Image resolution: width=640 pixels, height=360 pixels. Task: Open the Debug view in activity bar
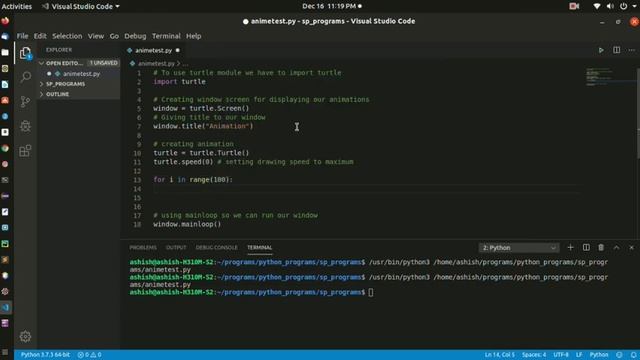[x=25, y=126]
